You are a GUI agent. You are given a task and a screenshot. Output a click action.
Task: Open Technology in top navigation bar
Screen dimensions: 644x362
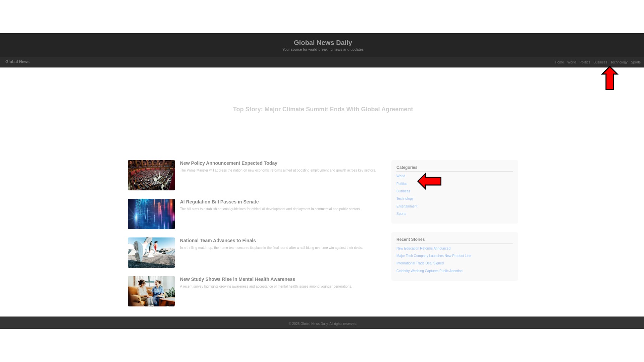click(x=619, y=62)
